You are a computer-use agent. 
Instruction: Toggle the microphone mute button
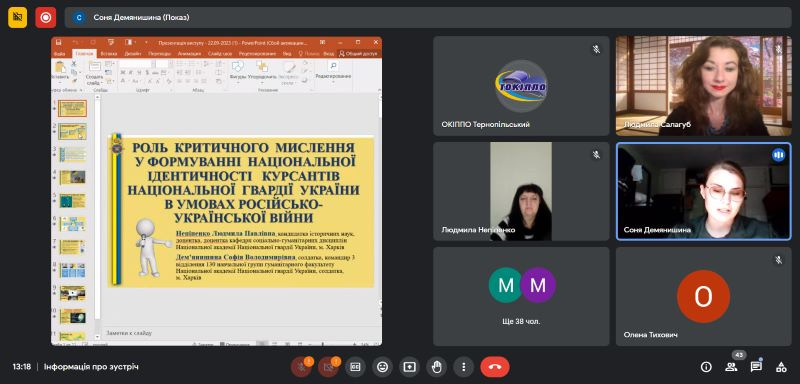tap(301, 367)
